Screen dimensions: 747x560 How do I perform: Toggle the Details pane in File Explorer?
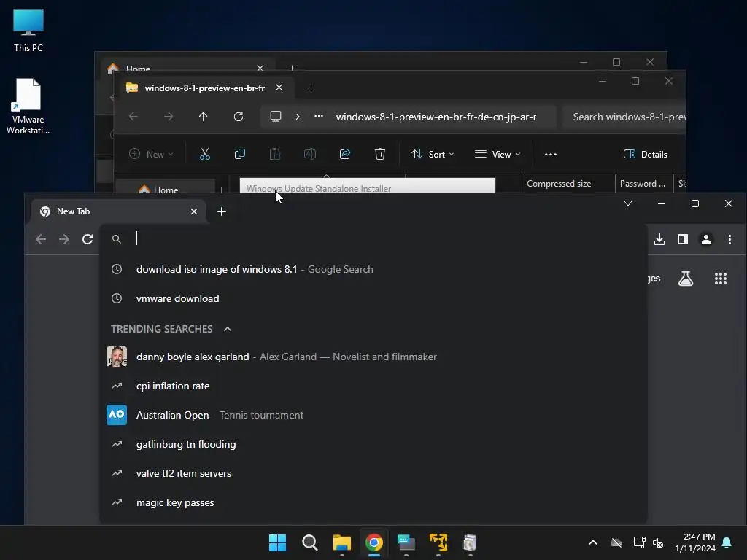pos(646,155)
